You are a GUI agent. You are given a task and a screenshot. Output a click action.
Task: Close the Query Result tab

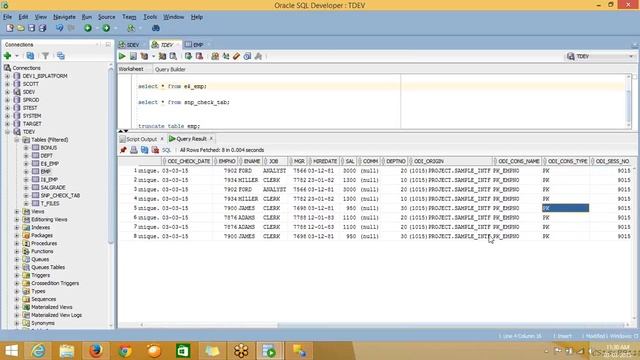(211, 139)
